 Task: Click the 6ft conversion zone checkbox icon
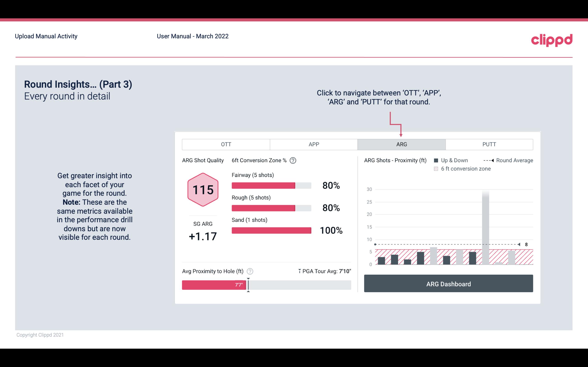437,169
